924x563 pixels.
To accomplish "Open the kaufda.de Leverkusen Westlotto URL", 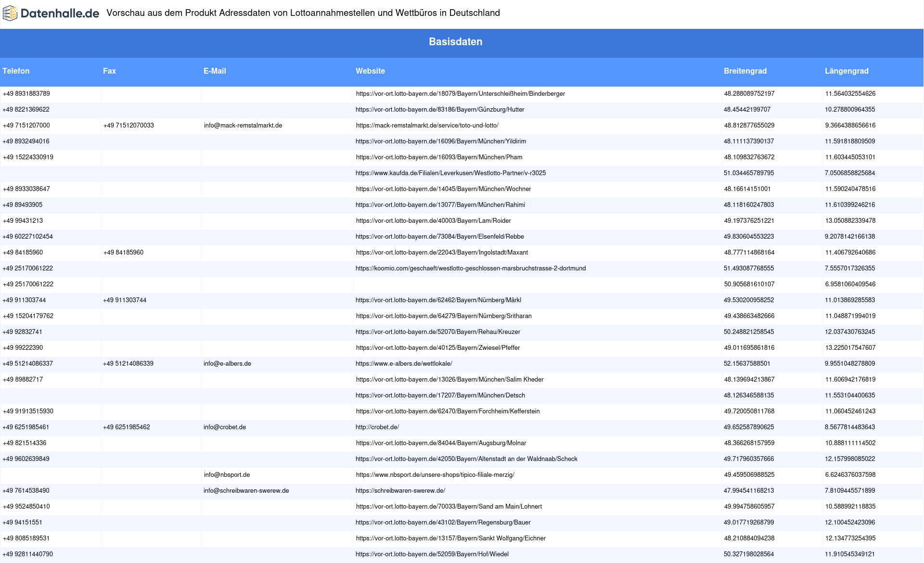I will [450, 173].
